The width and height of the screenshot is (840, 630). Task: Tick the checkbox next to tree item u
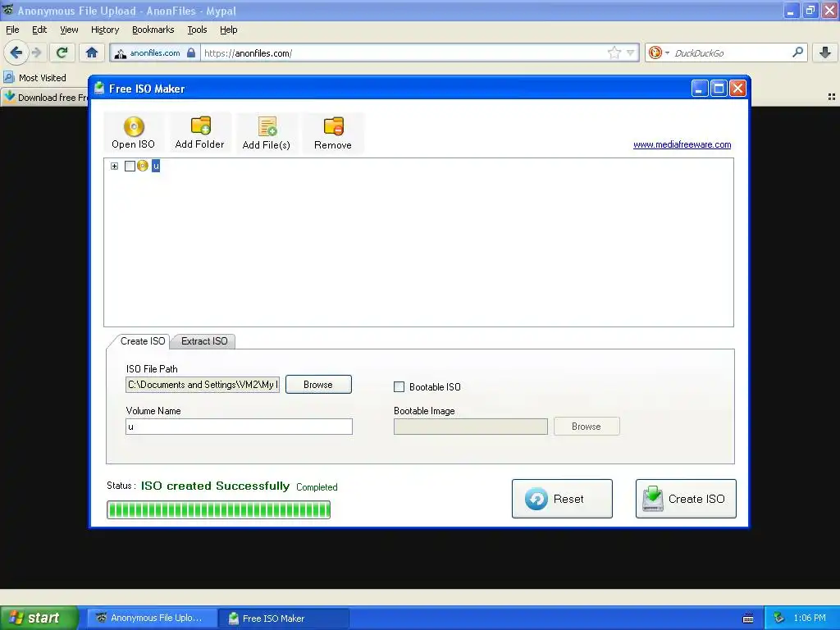pyautogui.click(x=130, y=166)
